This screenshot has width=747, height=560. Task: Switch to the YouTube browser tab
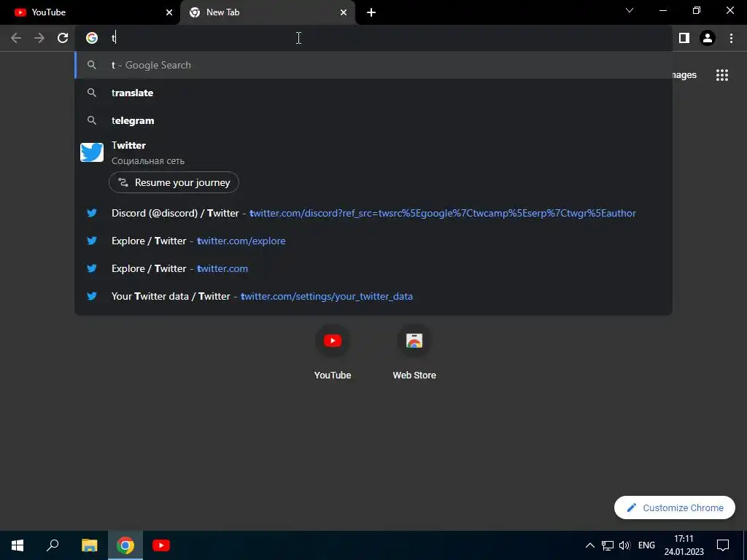[x=90, y=12]
